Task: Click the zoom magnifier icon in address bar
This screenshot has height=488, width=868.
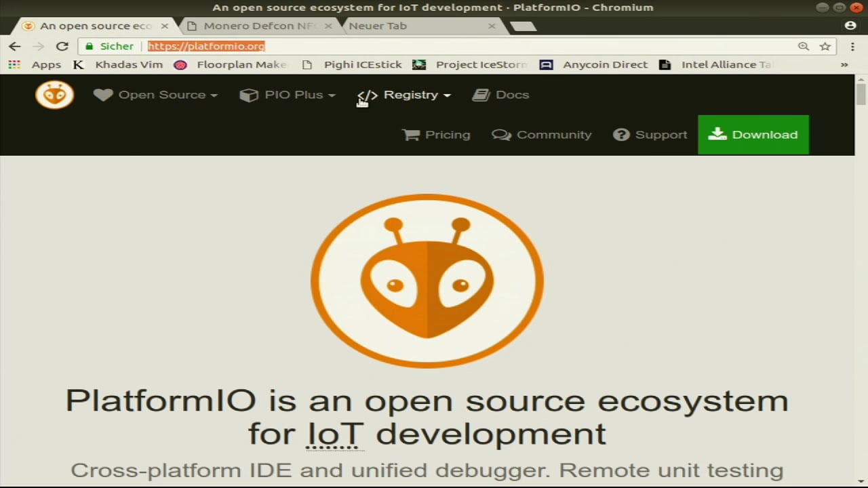Action: point(804,46)
